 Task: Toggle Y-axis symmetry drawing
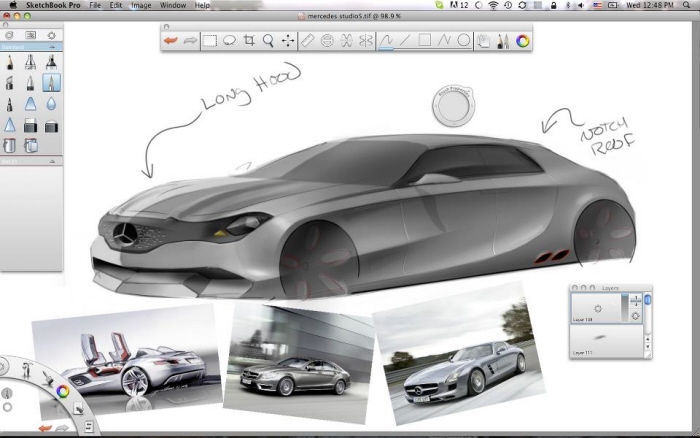point(366,41)
